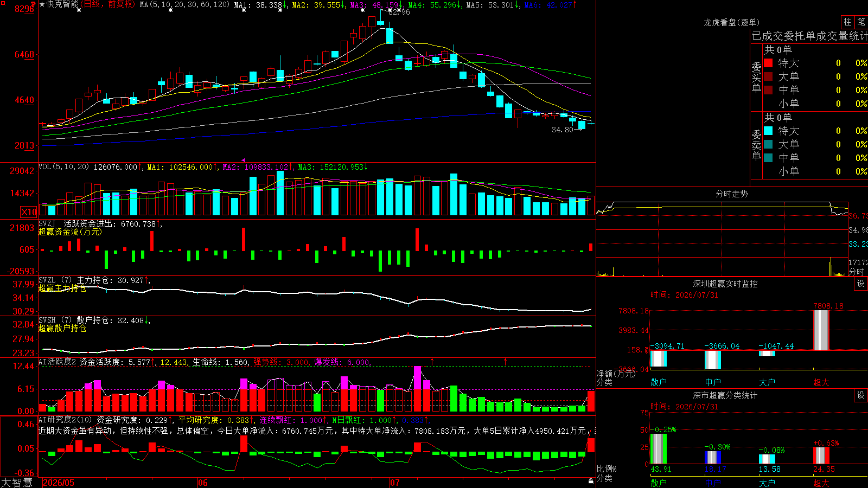Click the dark red 中单 swatch under 委买单
Image resolution: width=868 pixels, height=488 pixels.
tap(768, 90)
